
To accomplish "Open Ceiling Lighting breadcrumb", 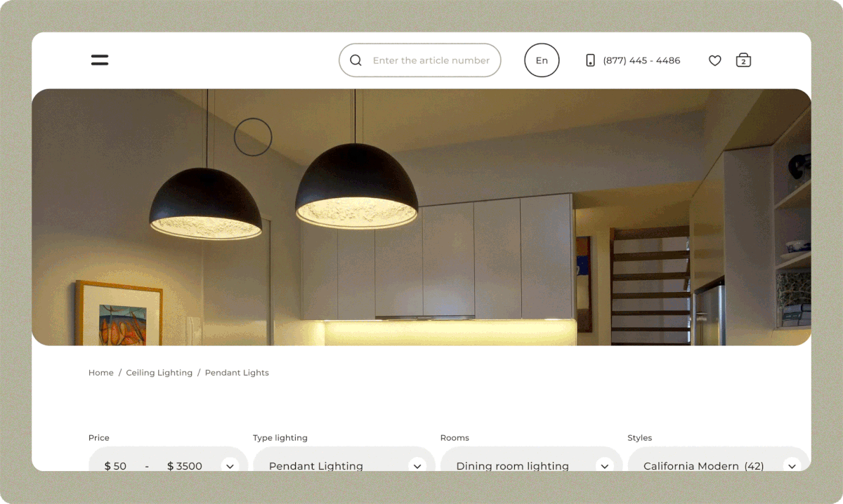I will 159,373.
